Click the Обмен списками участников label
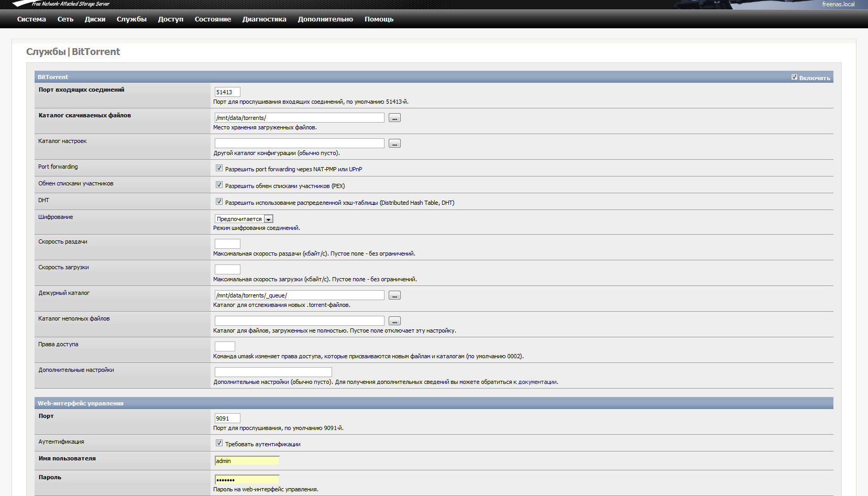This screenshot has width=868, height=496. (76, 183)
